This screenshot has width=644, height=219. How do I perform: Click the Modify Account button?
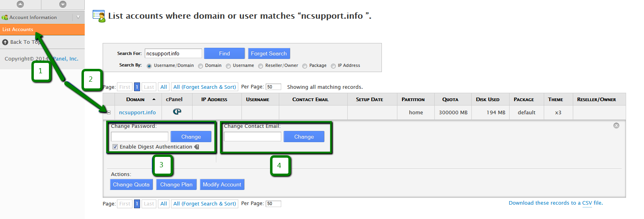(222, 184)
